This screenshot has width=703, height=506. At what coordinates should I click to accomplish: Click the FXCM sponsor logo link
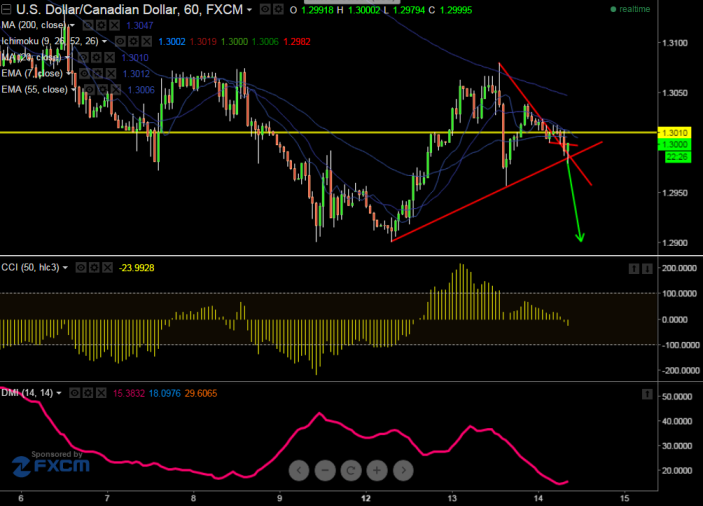51,464
